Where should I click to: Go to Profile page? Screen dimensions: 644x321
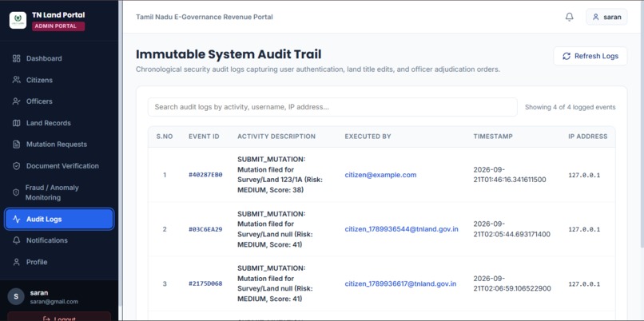[x=59, y=262]
